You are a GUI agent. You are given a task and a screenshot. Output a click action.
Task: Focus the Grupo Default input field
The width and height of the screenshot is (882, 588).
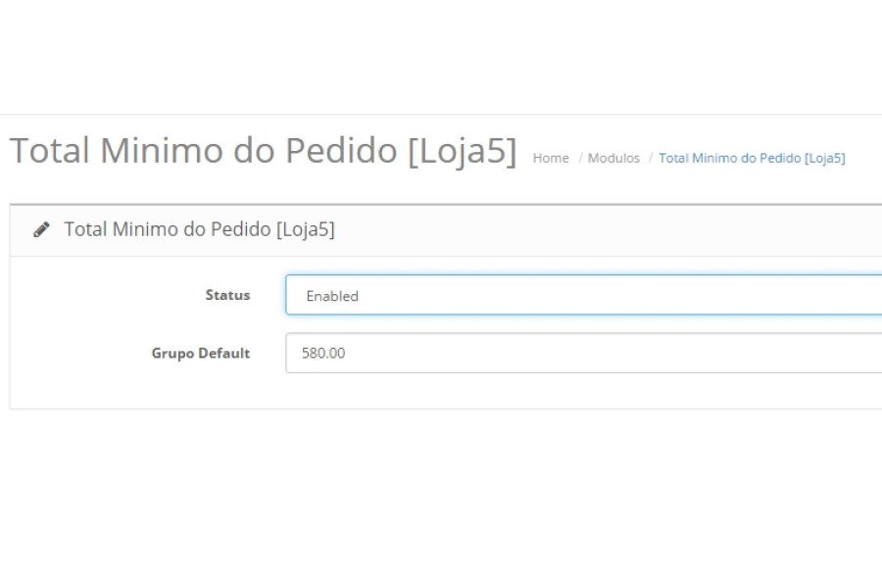tap(584, 353)
